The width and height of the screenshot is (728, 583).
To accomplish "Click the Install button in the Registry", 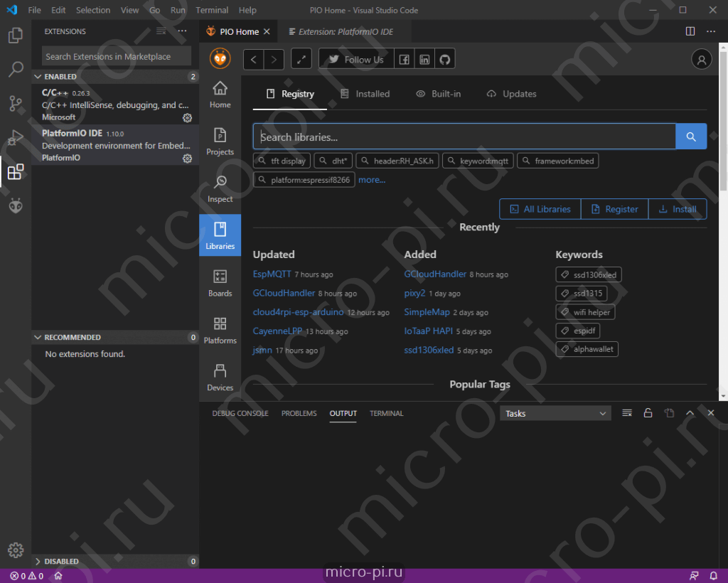I will click(x=677, y=208).
